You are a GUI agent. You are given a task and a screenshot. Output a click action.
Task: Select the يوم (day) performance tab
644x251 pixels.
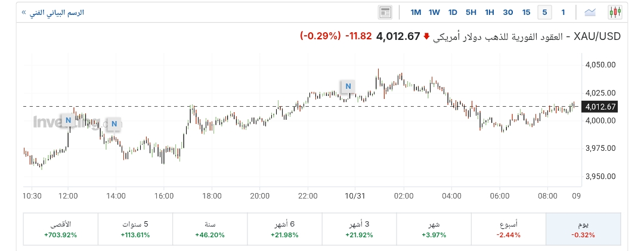583,229
